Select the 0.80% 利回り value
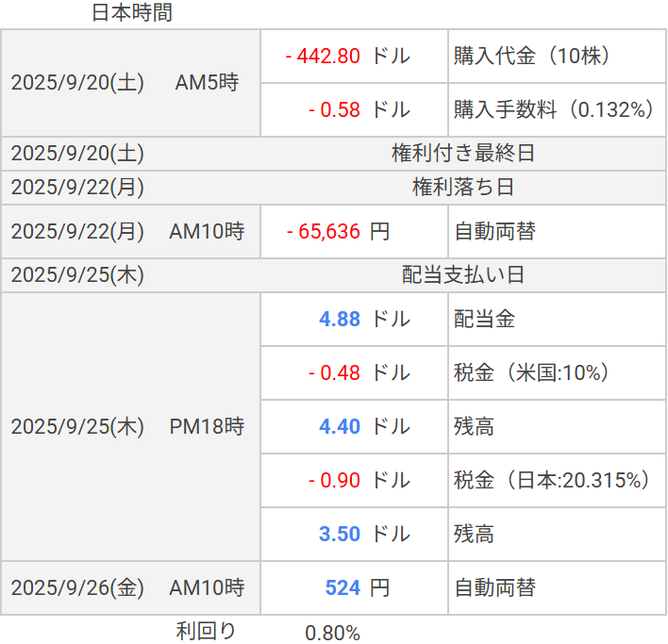Viewport: 668px width, 644px height. tap(332, 633)
